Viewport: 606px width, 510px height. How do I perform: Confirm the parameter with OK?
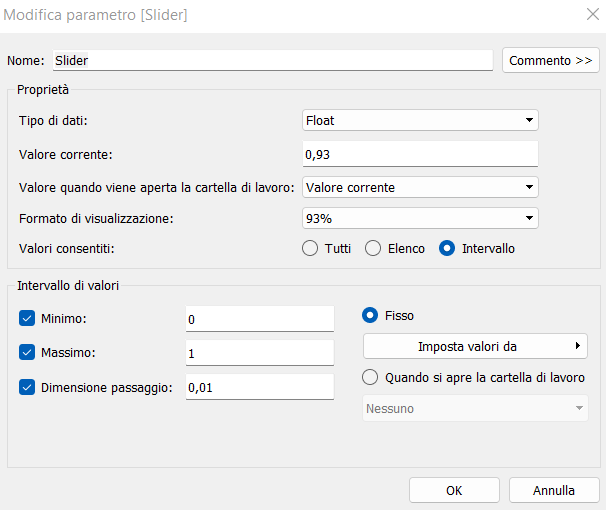454,490
